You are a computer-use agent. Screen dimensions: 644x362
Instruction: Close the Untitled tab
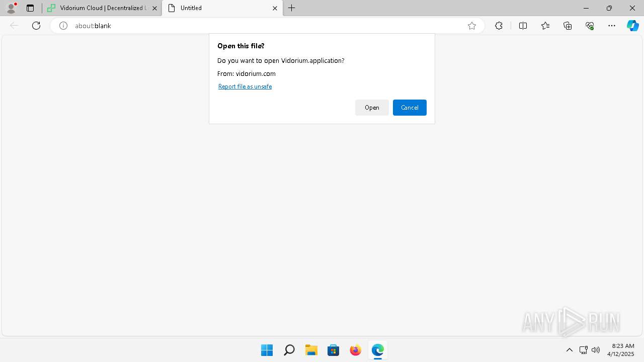coord(275,8)
